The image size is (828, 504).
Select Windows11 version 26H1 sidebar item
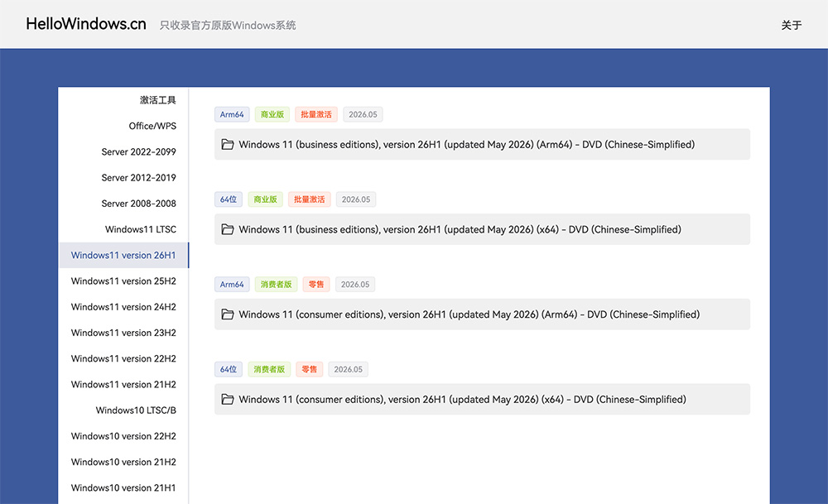pos(123,255)
